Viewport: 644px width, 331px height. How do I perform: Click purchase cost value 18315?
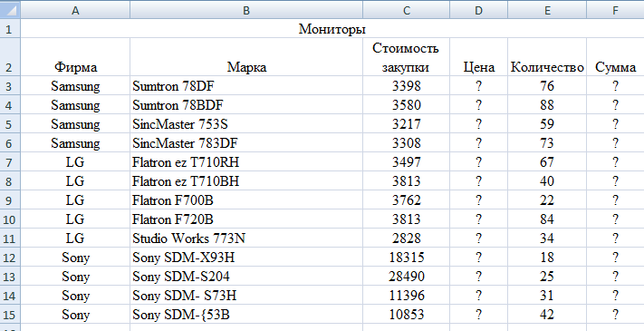click(406, 258)
